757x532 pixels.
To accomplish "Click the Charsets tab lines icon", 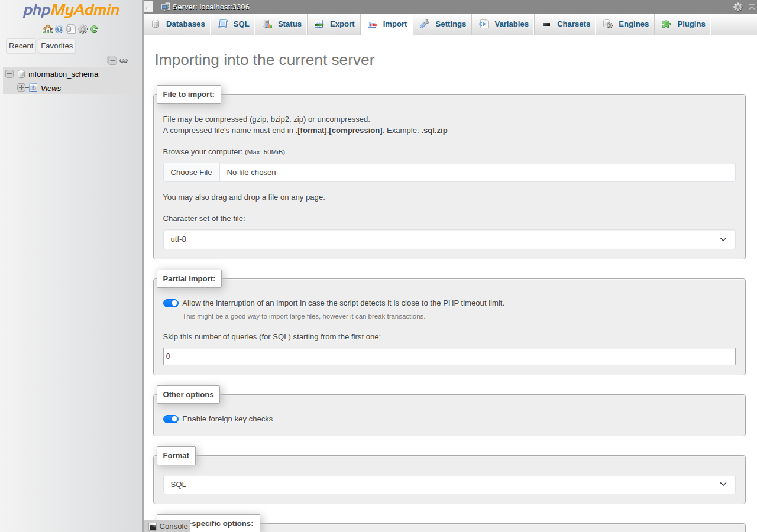I will [x=546, y=24].
